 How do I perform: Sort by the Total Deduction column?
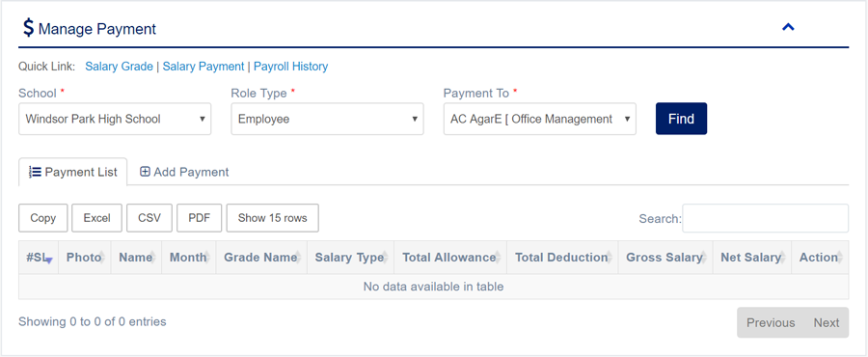[x=562, y=258]
